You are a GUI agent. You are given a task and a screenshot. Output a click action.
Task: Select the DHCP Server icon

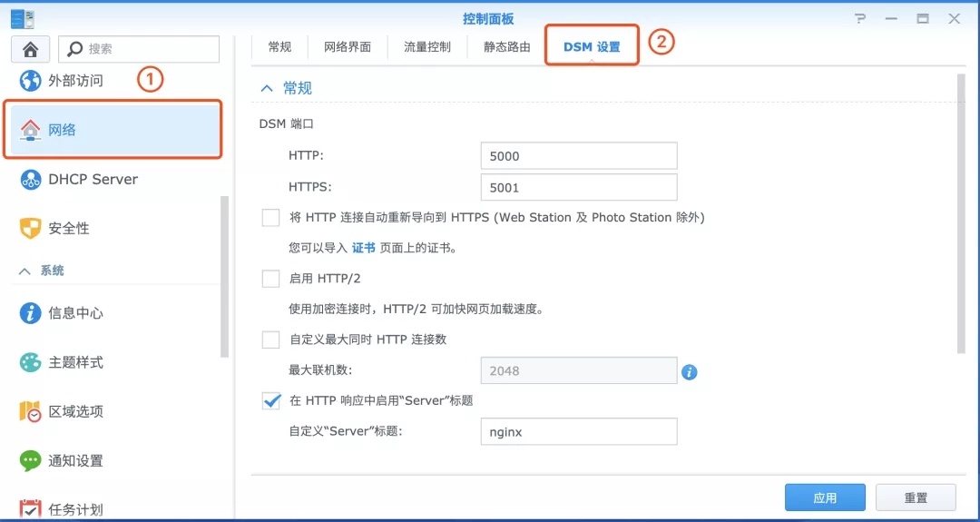click(31, 180)
